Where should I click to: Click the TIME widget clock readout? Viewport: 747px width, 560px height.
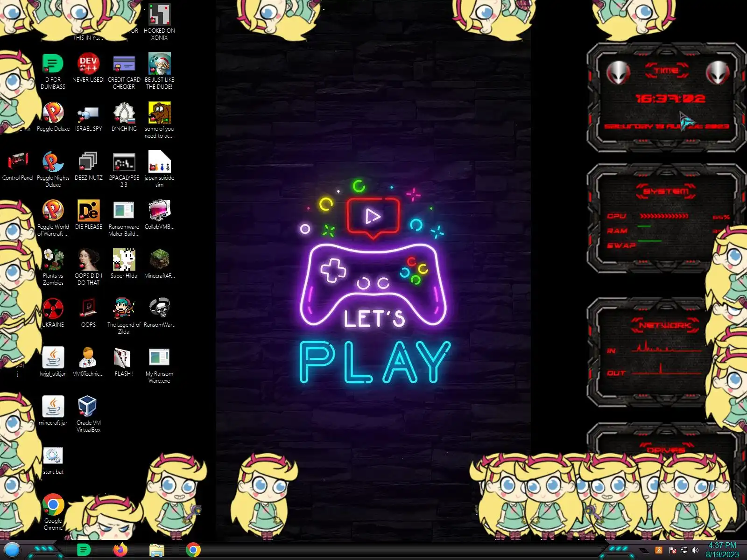[x=670, y=98]
